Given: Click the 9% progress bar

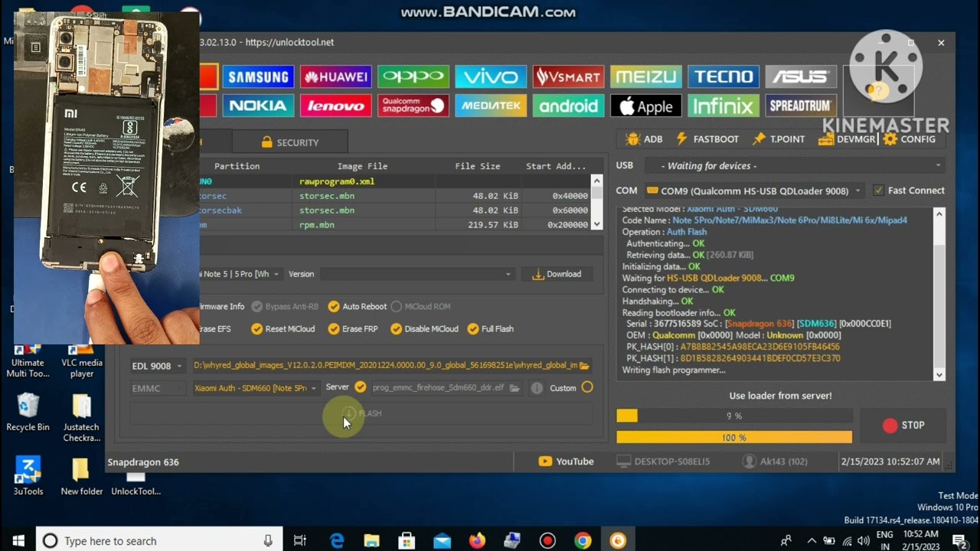Looking at the screenshot, I should [x=734, y=416].
